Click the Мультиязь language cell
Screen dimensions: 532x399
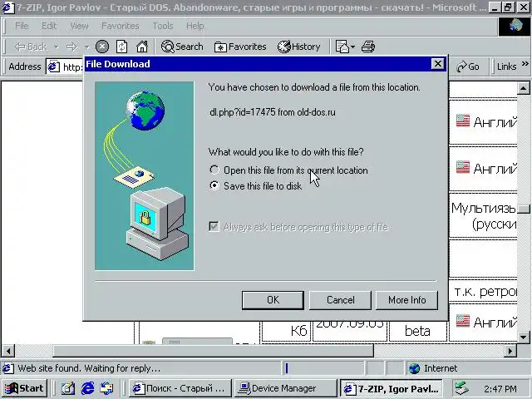pyautogui.click(x=484, y=215)
